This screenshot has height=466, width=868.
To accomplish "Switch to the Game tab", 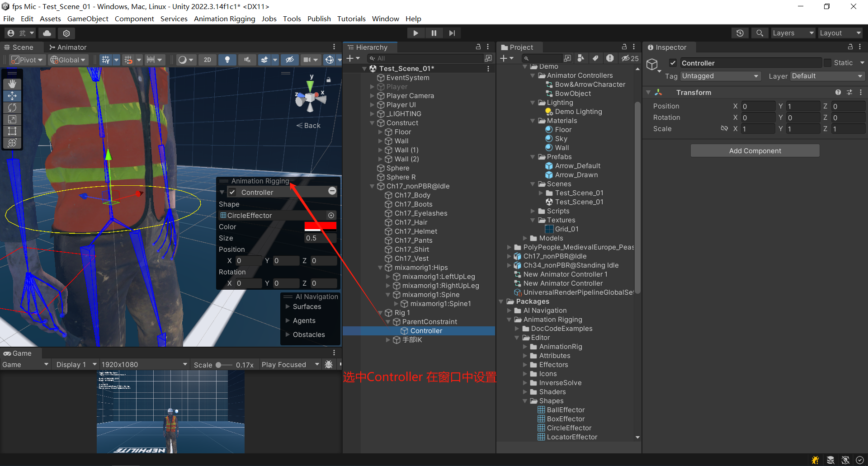I will point(18,353).
